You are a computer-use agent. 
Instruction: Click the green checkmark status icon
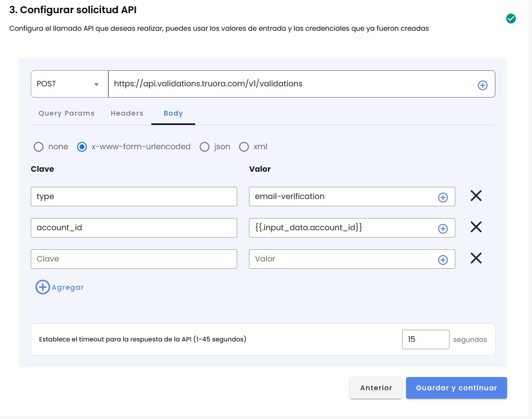pyautogui.click(x=511, y=19)
